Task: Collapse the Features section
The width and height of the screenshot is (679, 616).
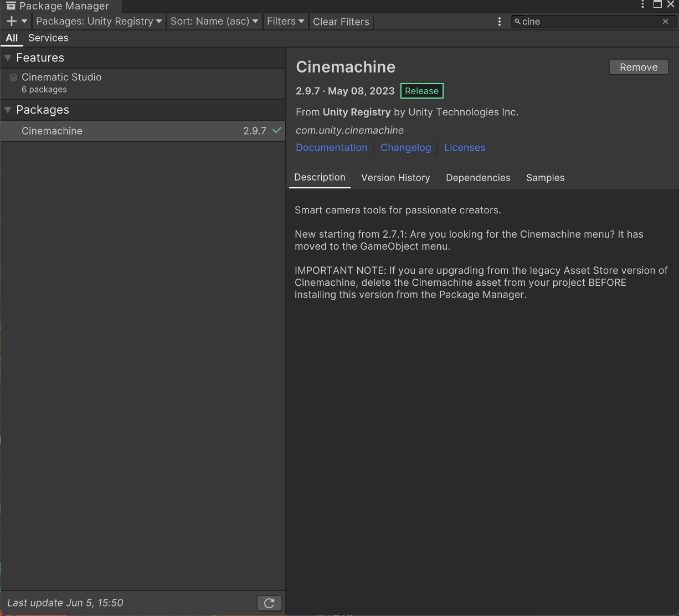Action: [x=8, y=58]
